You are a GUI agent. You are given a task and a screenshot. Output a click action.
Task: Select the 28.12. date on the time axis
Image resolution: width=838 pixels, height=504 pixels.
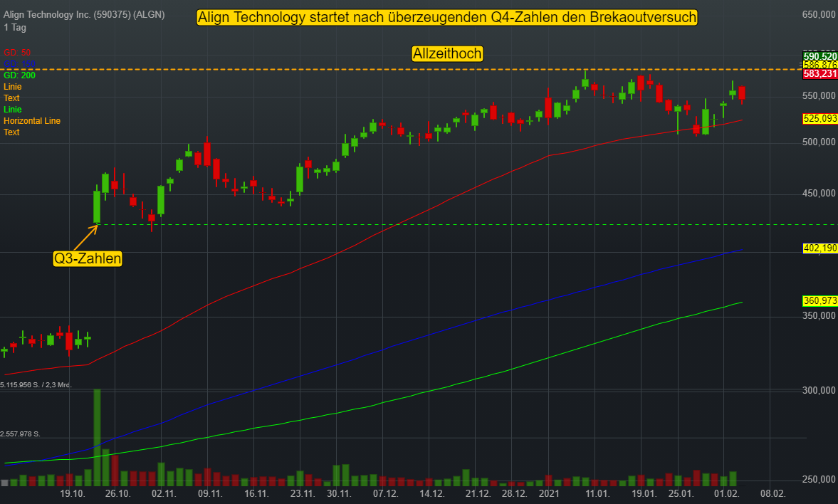pos(514,493)
